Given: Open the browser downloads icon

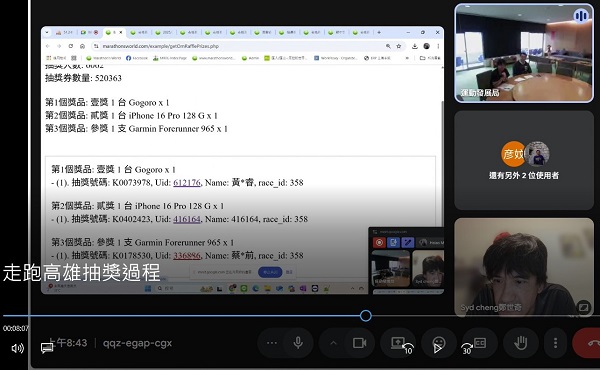Looking at the screenshot, I should point(414,46).
